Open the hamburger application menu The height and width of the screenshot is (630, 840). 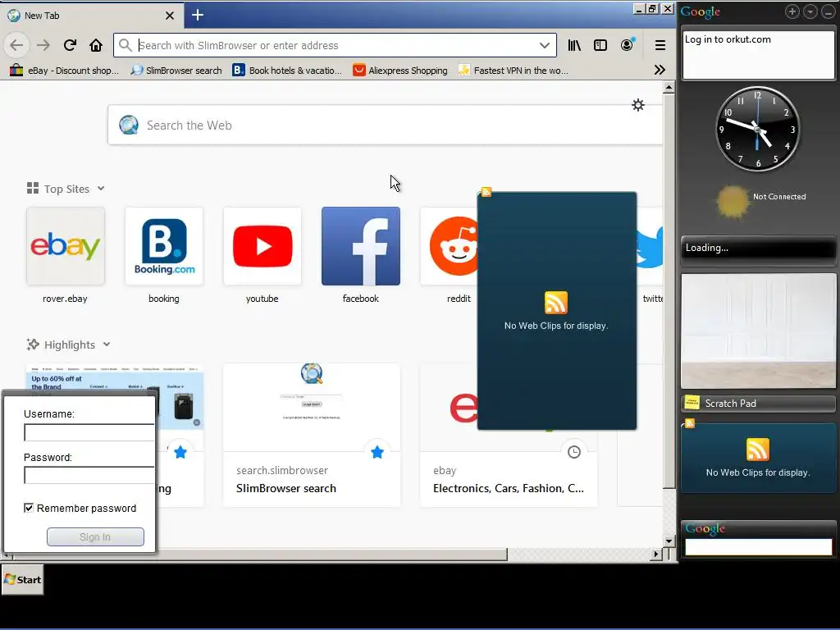tap(660, 45)
